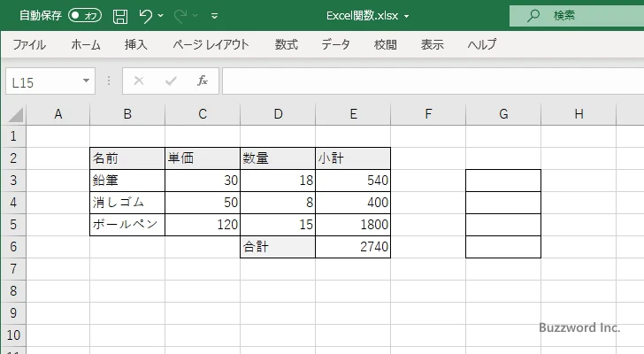Select column F header
Screen dimensions: 644x354
click(x=428, y=114)
